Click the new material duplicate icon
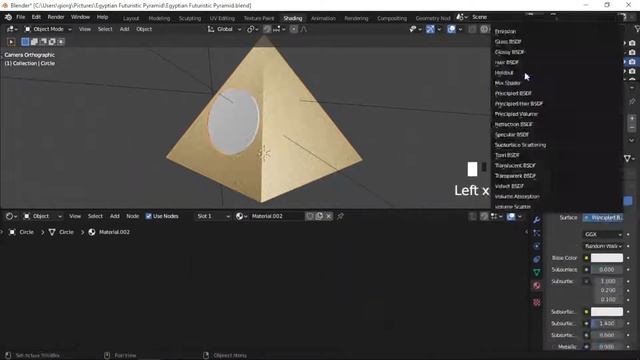Screen dimensions: 640x360 [x=319, y=216]
